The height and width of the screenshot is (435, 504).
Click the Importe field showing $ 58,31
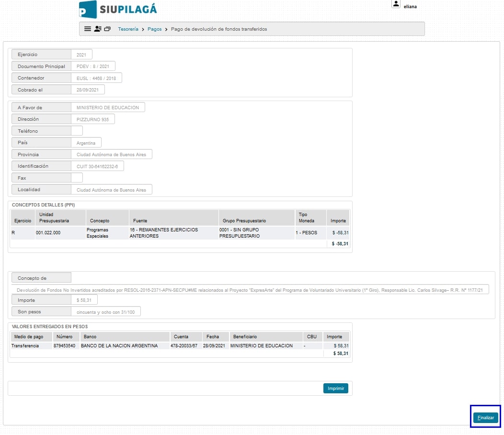(x=84, y=300)
